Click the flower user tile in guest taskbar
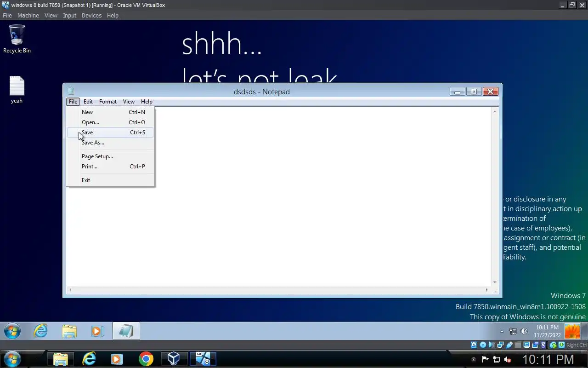The width and height of the screenshot is (588, 368). (x=572, y=331)
